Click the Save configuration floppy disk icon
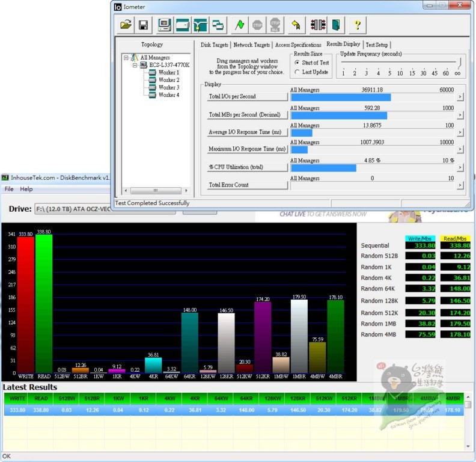This screenshot has height=462, width=476. [143, 25]
